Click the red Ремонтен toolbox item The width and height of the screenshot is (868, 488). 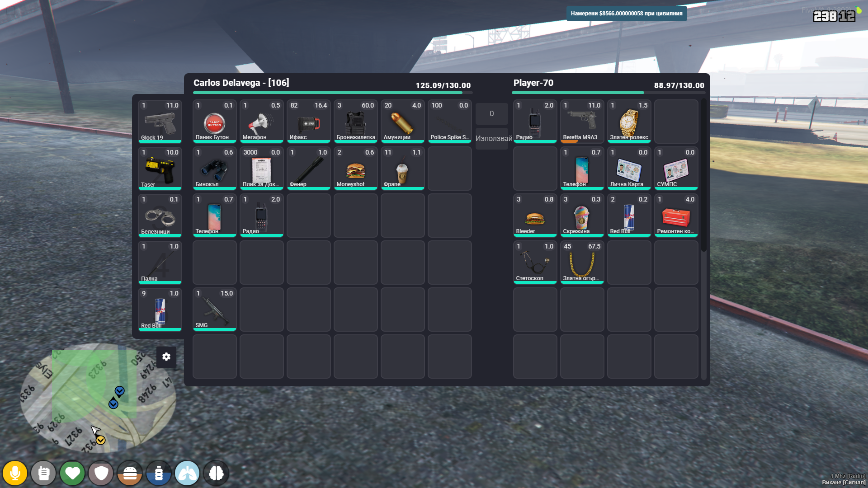click(x=676, y=216)
